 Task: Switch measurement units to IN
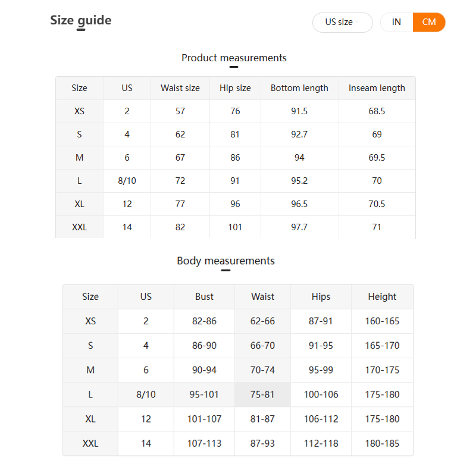[396, 22]
